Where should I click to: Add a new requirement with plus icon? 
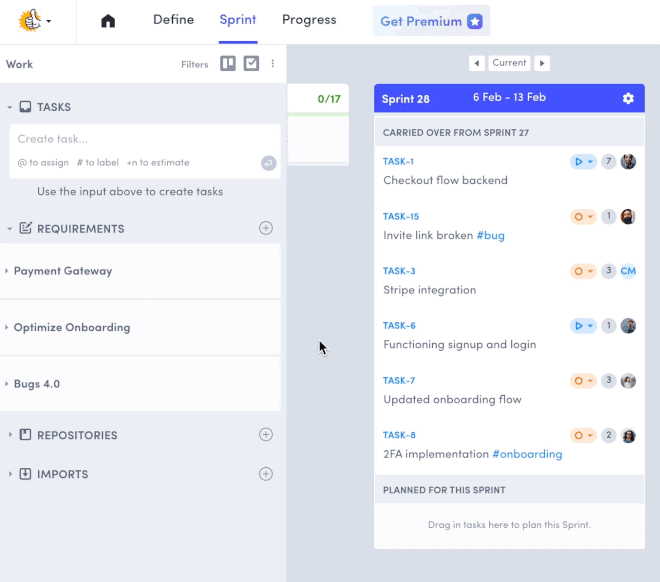(x=266, y=228)
